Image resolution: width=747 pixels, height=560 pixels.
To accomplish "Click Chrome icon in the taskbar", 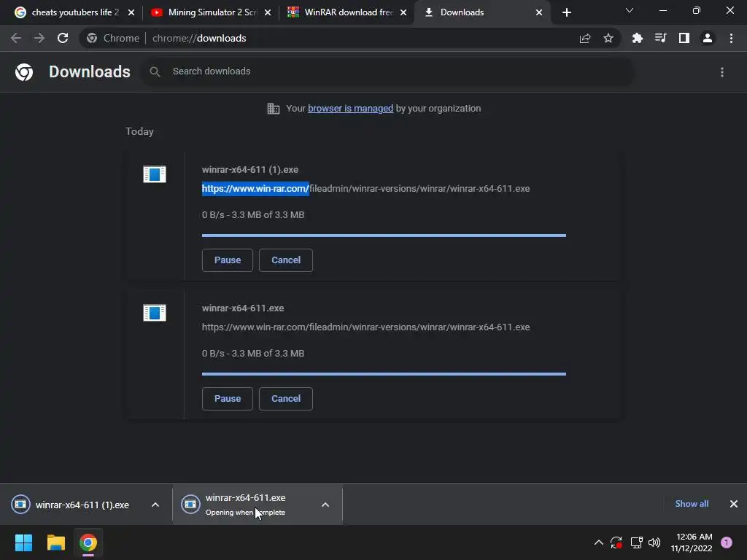I will coord(88,542).
